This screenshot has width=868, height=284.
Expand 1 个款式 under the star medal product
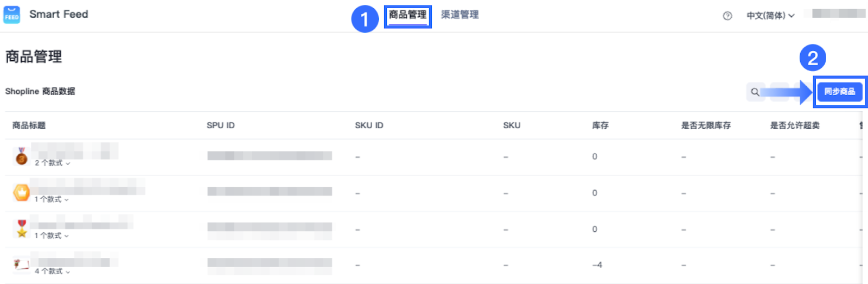(52, 236)
